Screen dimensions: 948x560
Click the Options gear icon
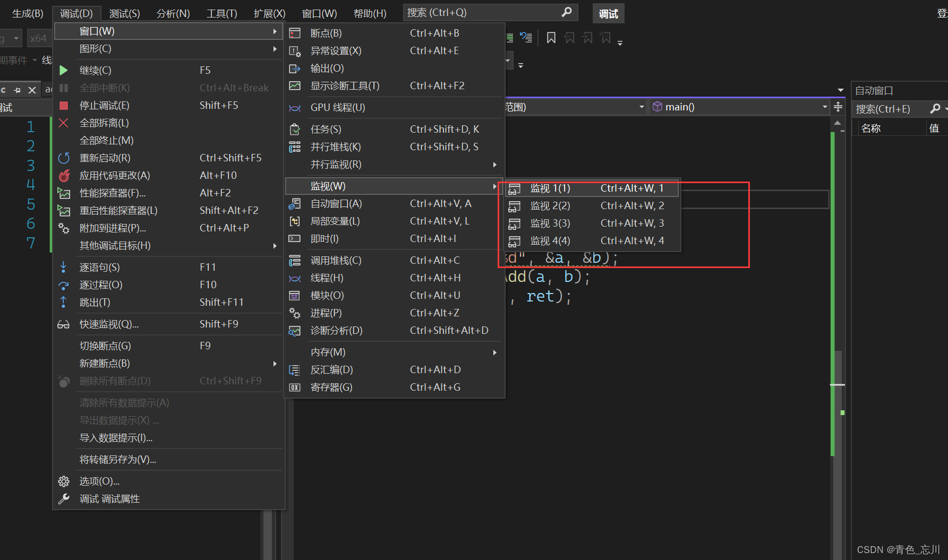coord(64,481)
